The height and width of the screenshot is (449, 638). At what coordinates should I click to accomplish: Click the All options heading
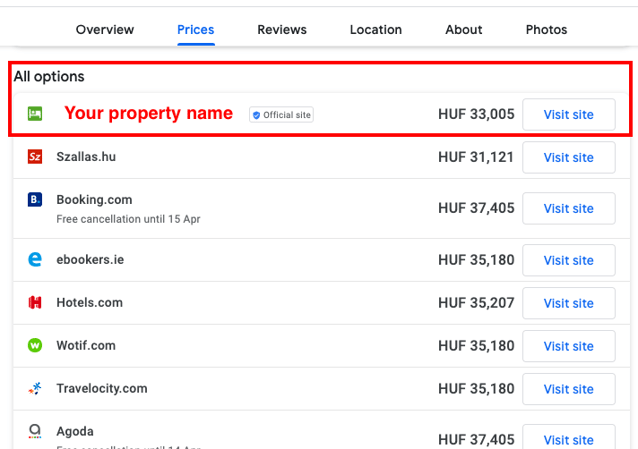click(x=49, y=77)
